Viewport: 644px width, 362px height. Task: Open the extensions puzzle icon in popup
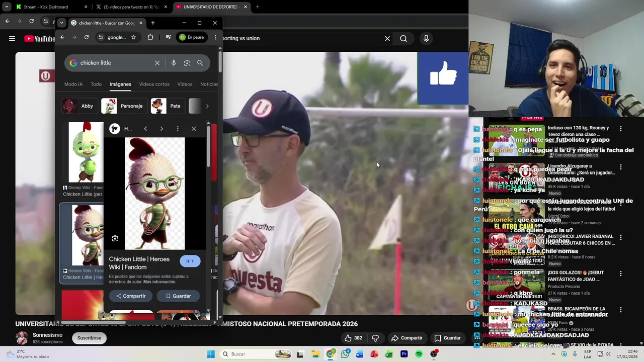pos(150,37)
